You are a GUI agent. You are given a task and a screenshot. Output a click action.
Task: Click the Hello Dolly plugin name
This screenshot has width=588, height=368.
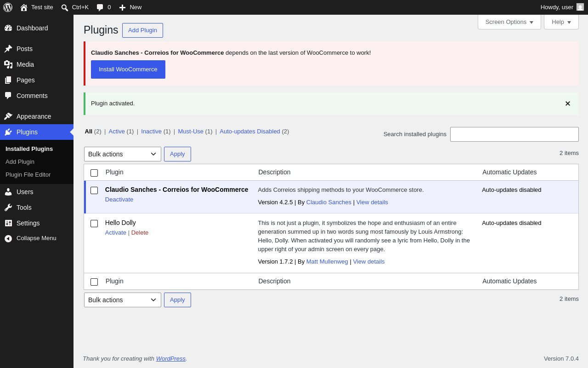120,223
